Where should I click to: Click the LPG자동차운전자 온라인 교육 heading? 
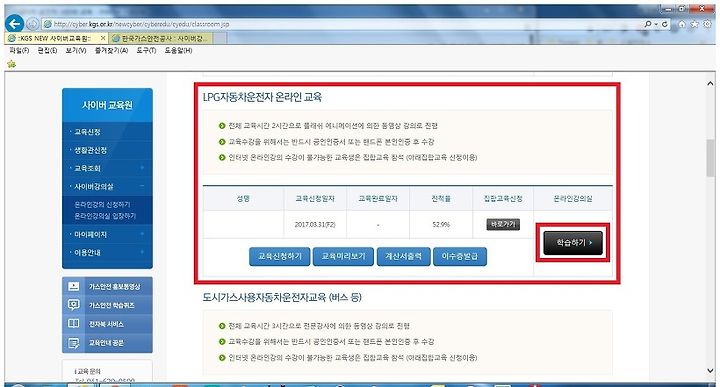(262, 97)
